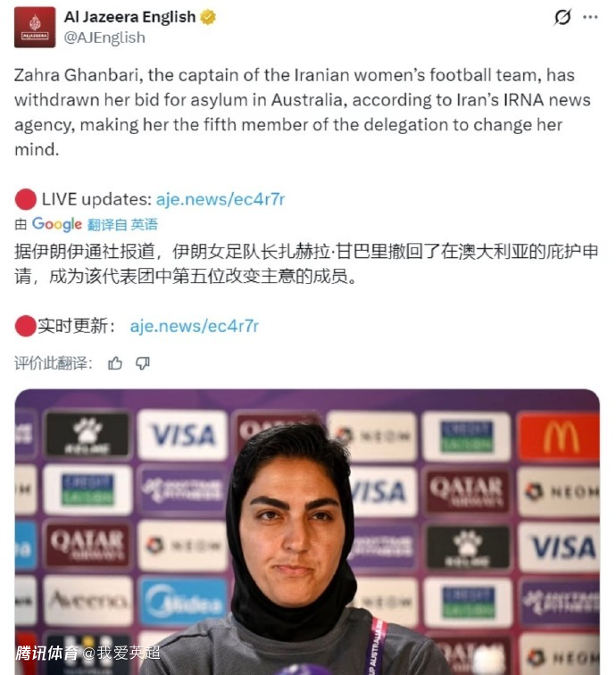Click the Grok slashed-circle icon

point(562,17)
